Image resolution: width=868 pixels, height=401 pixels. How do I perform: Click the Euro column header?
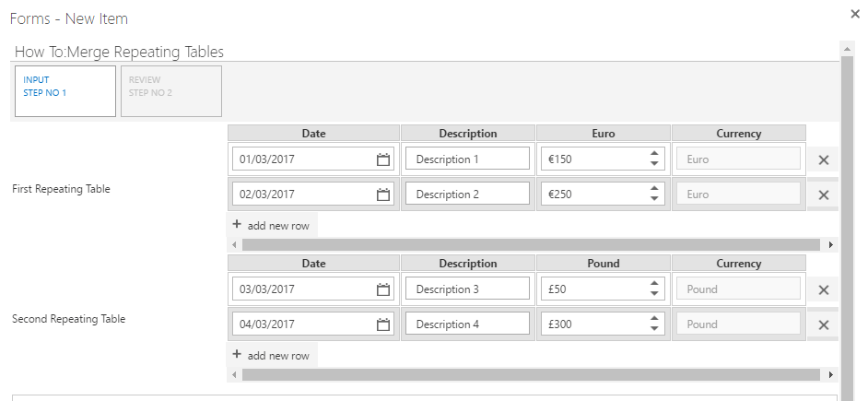coord(603,133)
